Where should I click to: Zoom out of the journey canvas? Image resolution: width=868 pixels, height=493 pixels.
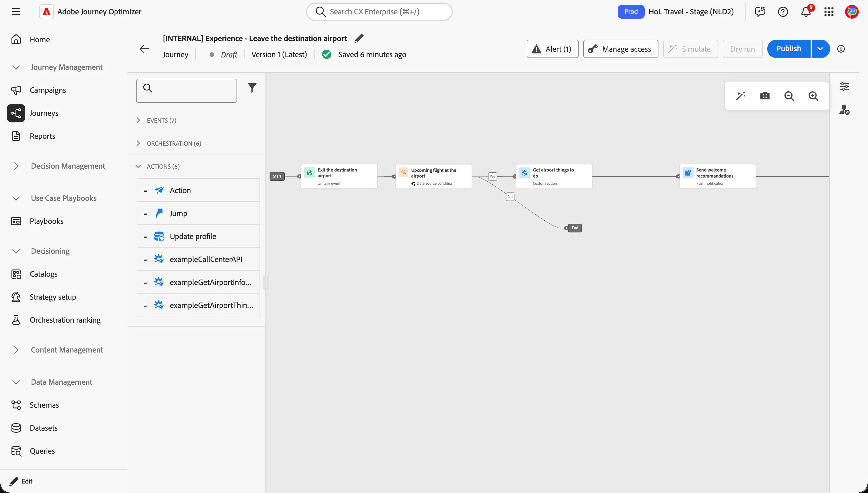click(789, 96)
